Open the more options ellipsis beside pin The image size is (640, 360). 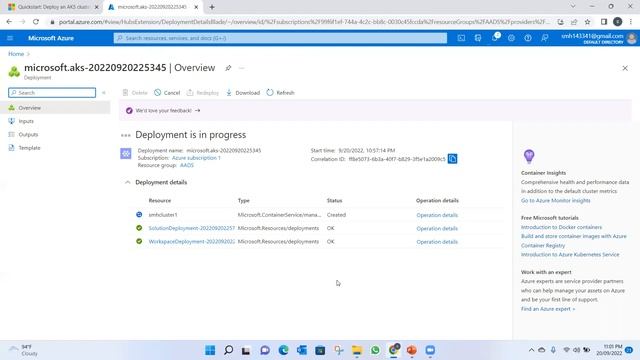(x=242, y=68)
